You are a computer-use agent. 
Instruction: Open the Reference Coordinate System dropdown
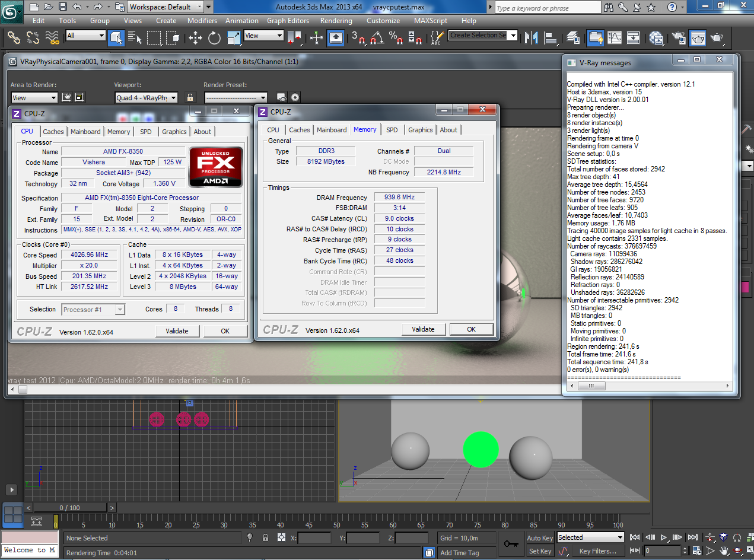click(263, 36)
